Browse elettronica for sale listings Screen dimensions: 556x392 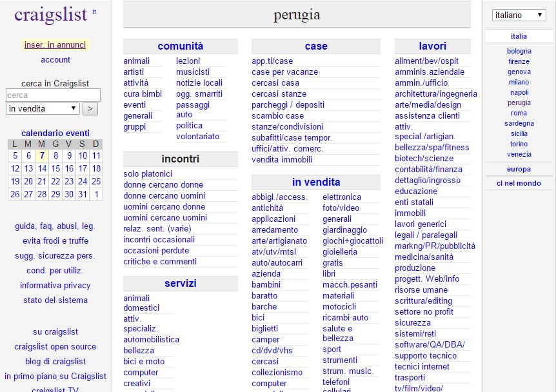click(x=341, y=197)
